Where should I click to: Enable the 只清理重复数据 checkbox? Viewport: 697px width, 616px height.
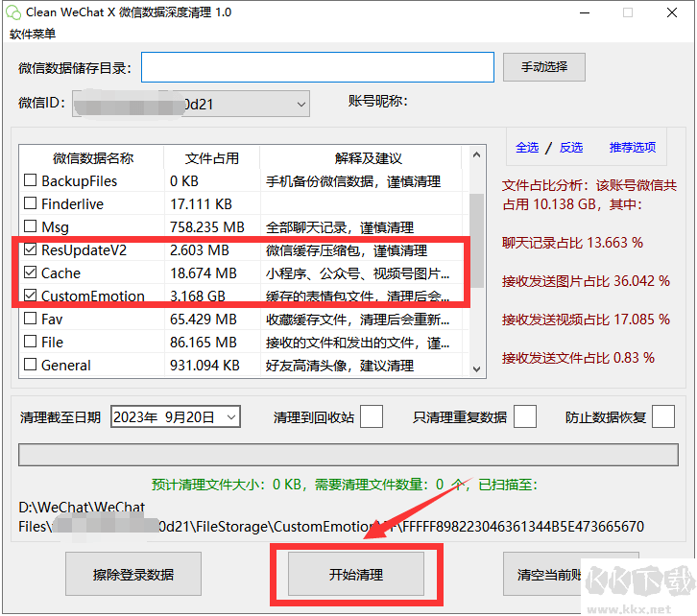pyautogui.click(x=525, y=416)
